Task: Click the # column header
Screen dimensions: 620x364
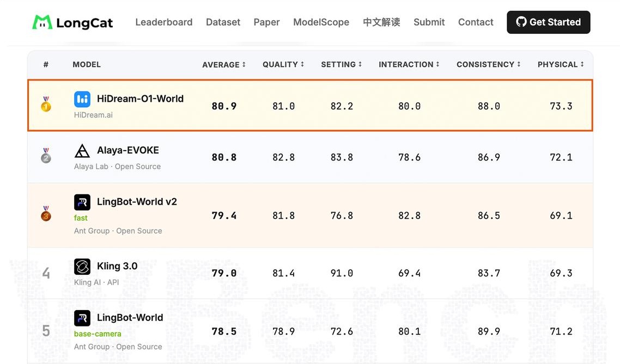Action: [46, 64]
